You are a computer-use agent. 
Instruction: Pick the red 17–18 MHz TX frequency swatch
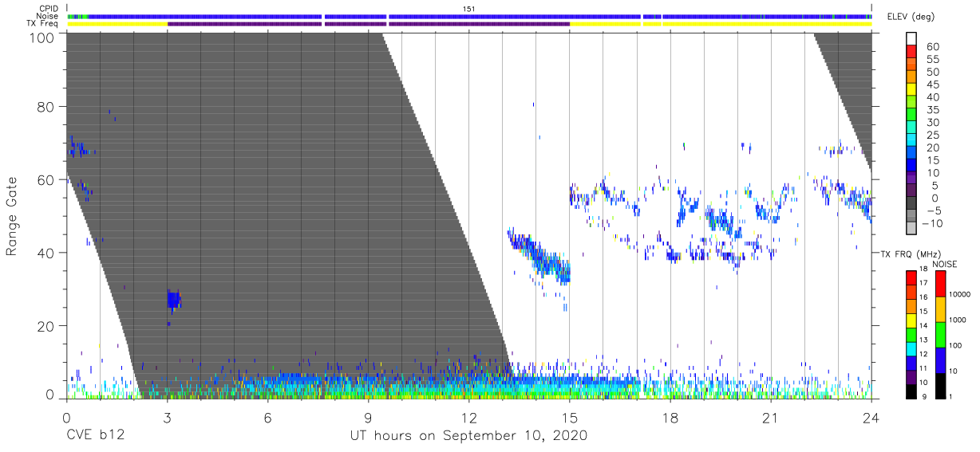(911, 277)
